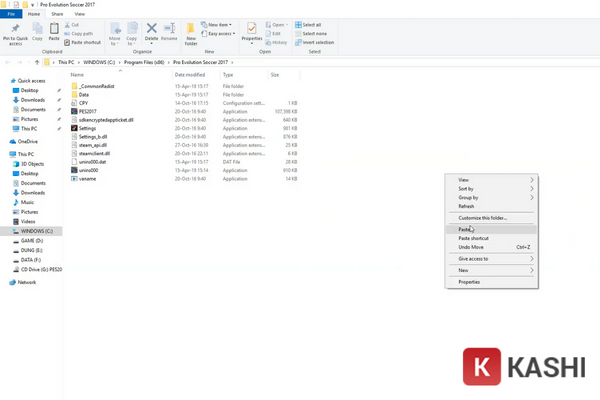Switch to the View ribbon tab
Viewport: 600px width, 400px height.
(x=80, y=14)
